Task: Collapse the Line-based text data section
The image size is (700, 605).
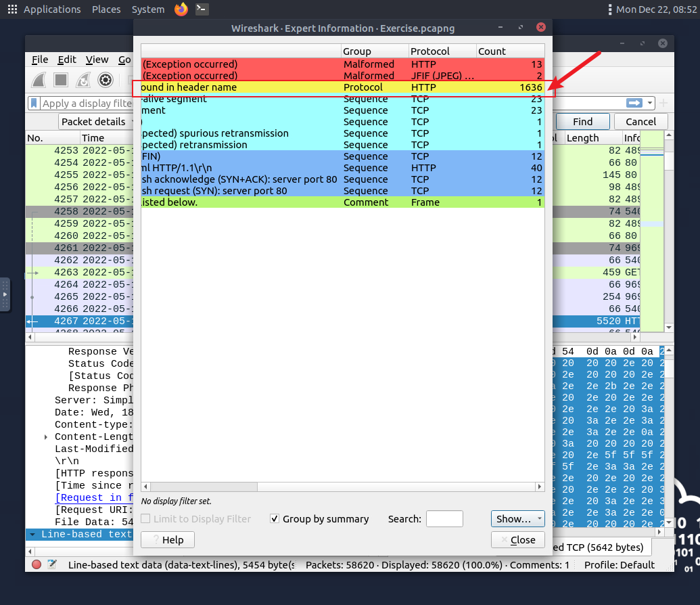Action: tap(32, 534)
